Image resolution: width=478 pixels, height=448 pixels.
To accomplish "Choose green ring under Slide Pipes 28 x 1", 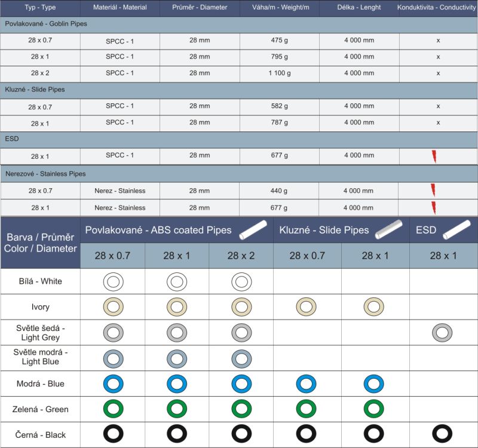I will click(375, 409).
